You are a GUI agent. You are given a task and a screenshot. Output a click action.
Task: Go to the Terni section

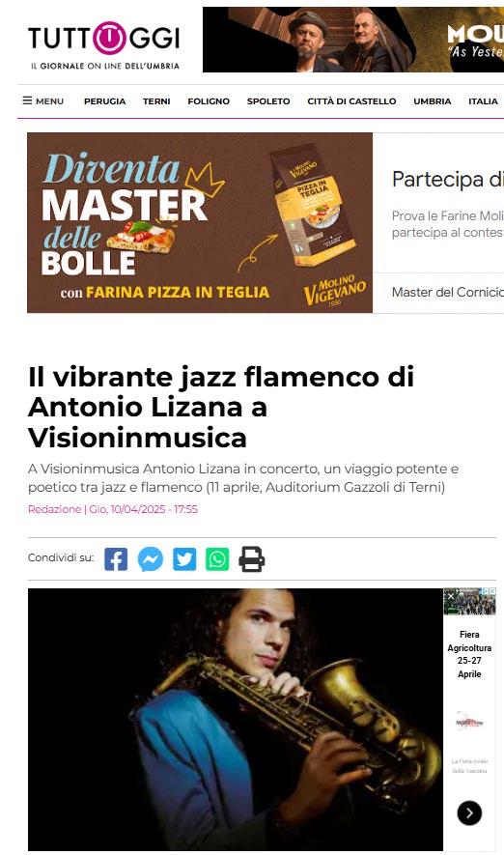tap(156, 100)
